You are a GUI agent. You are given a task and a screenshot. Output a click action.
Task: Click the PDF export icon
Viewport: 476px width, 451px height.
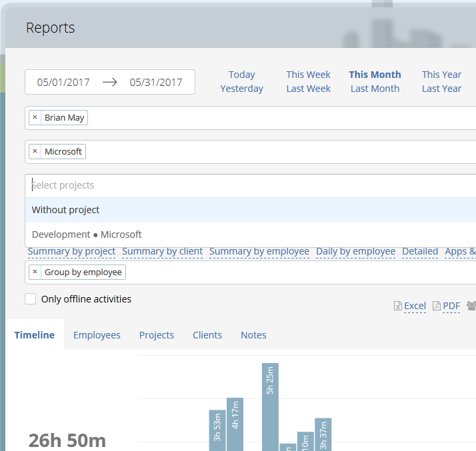[437, 306]
